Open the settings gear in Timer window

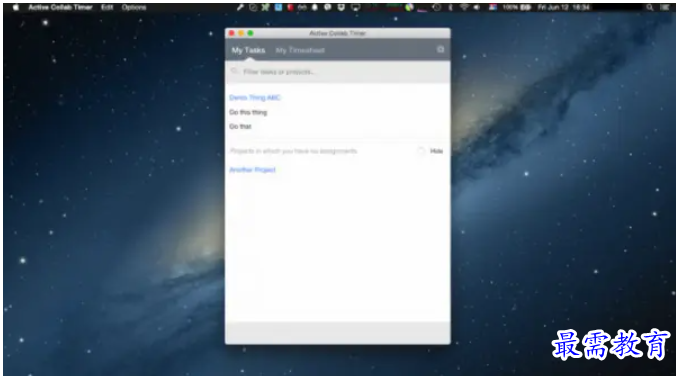[x=440, y=50]
